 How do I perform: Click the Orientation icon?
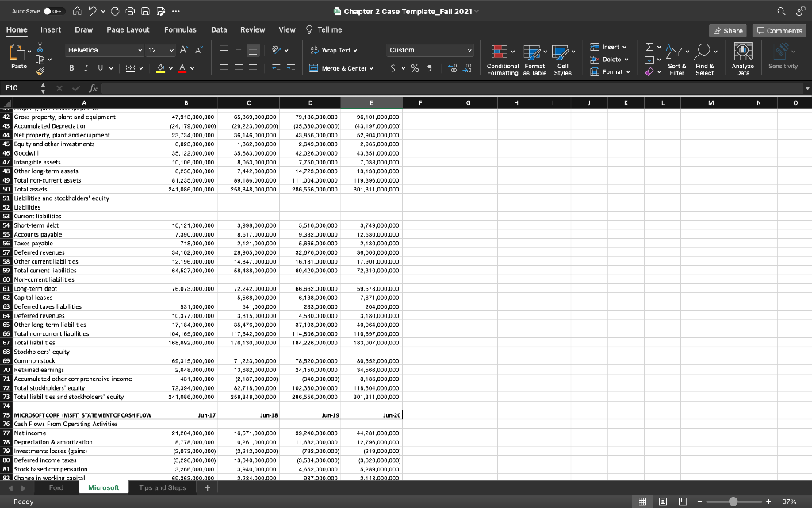coord(277,50)
